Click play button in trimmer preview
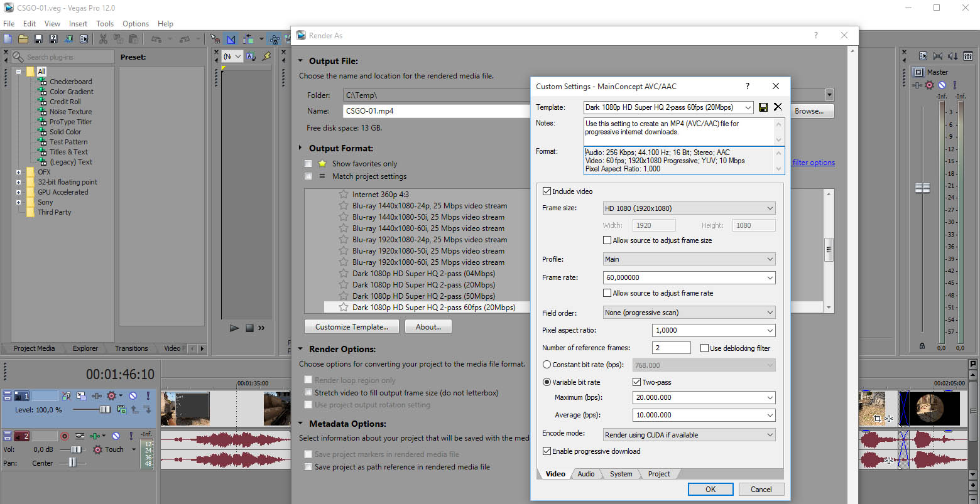The width and height of the screenshot is (980, 504). [234, 328]
